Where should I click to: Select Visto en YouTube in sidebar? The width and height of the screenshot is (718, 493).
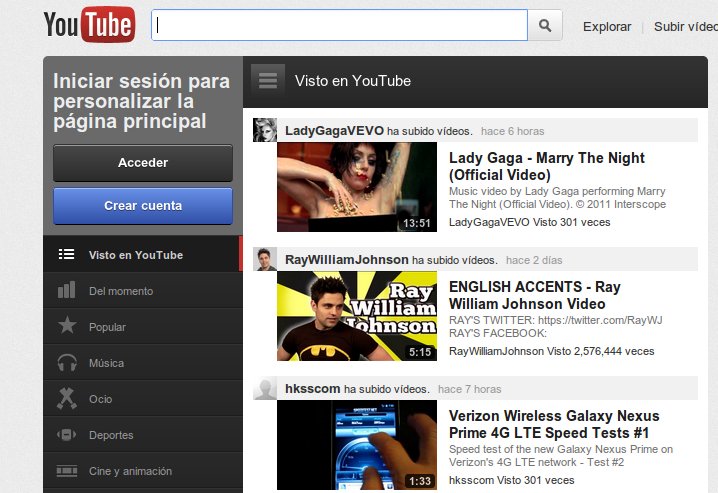tap(142, 255)
